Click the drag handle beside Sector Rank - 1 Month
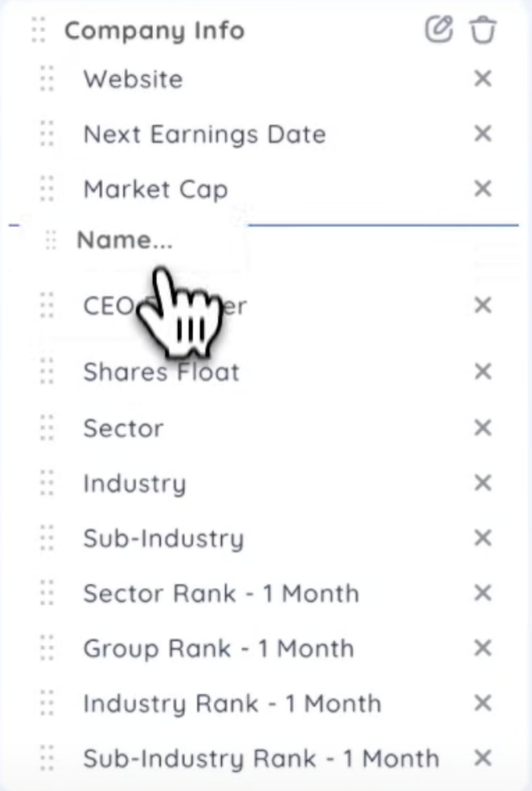The width and height of the screenshot is (532, 791). [47, 593]
